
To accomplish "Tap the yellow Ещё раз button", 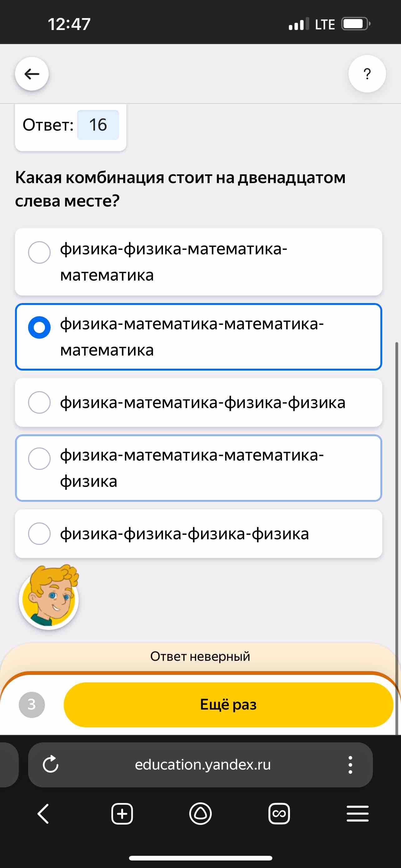I will 228,705.
